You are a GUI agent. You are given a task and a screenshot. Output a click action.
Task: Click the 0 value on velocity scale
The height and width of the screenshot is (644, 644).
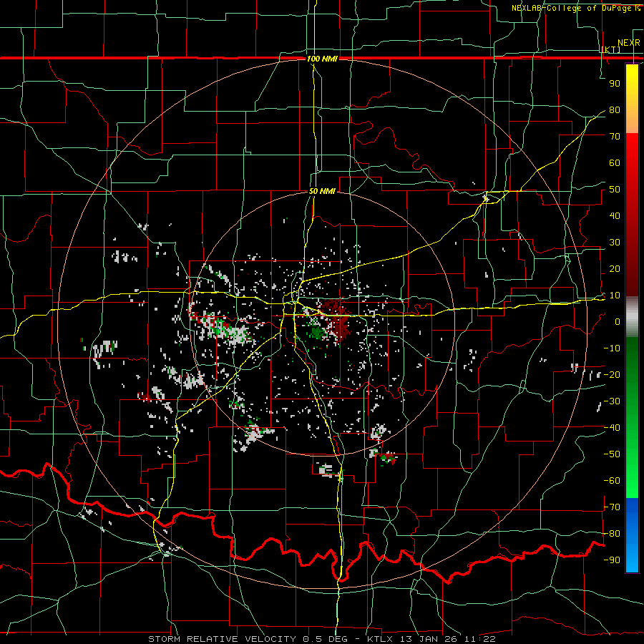point(618,322)
